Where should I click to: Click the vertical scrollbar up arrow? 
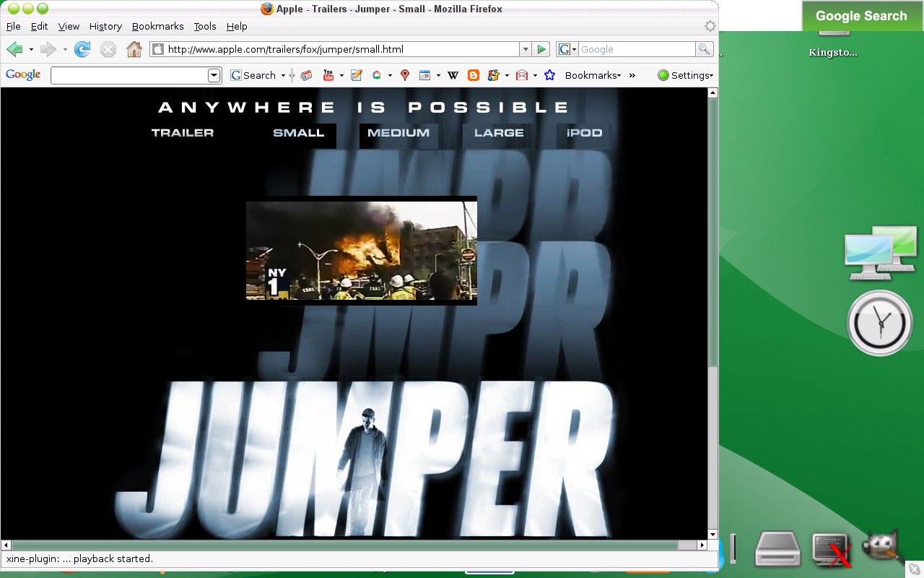tap(713, 93)
